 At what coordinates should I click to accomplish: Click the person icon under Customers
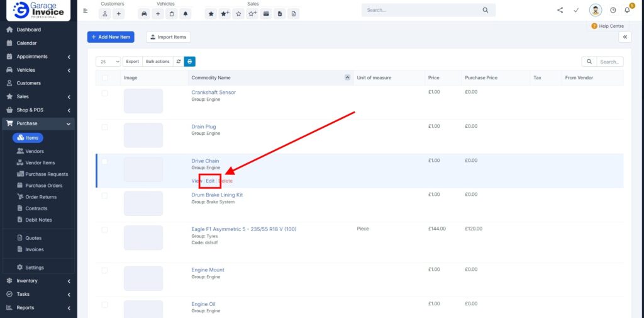105,13
